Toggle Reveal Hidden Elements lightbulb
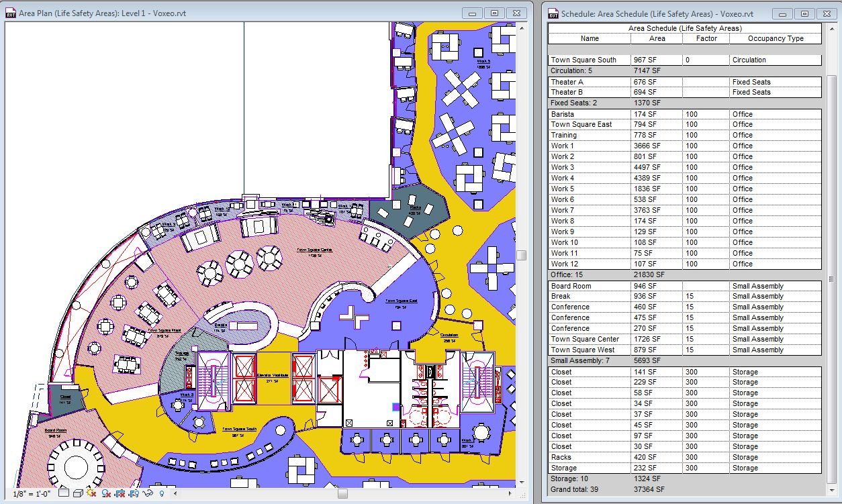842x504 pixels. pyautogui.click(x=162, y=493)
